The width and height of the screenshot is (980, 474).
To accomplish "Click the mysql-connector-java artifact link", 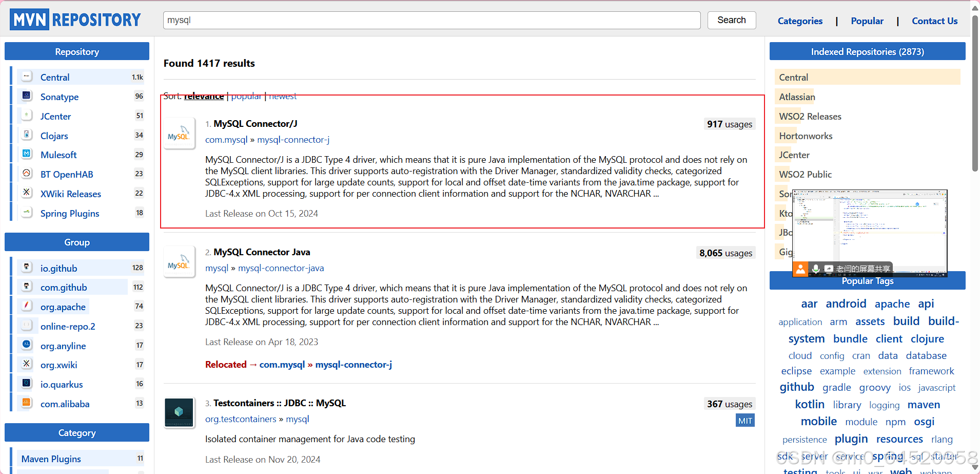I will 281,268.
